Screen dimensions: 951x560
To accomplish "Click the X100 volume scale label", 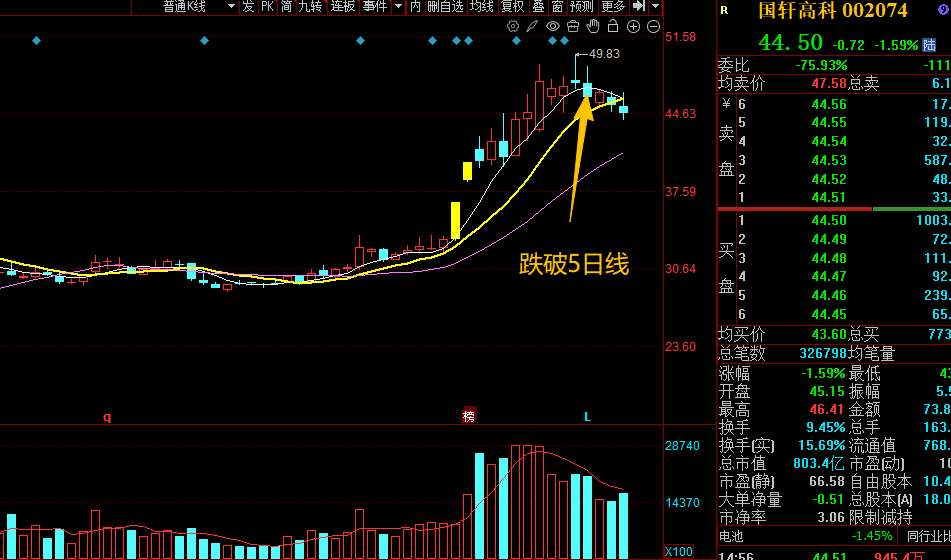I will (x=680, y=551).
